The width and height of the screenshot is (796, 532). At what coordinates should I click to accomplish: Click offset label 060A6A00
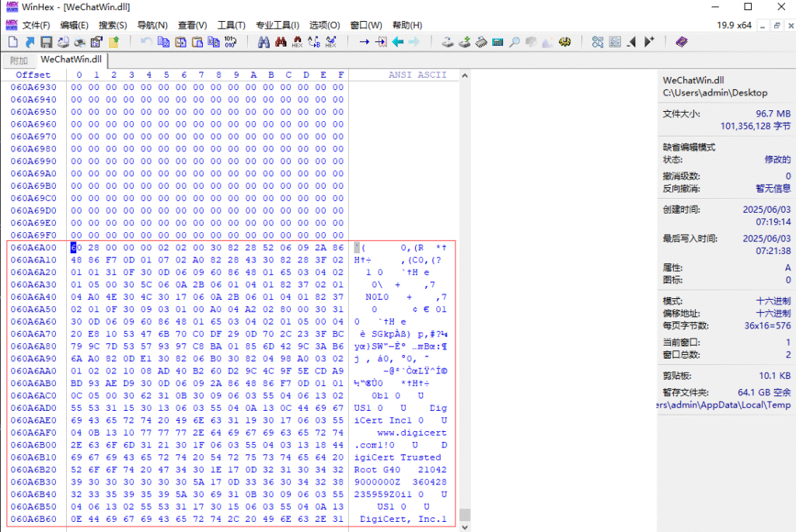tap(33, 248)
